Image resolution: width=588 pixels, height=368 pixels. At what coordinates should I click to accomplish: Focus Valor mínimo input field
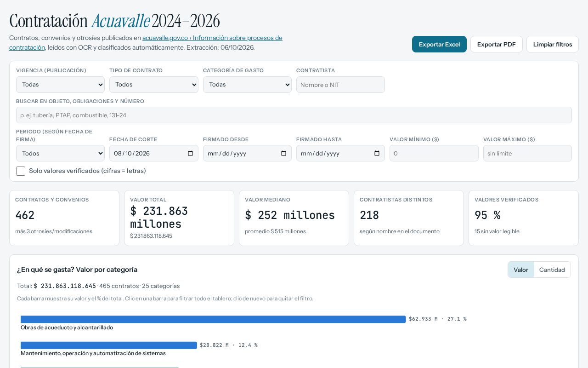point(434,153)
